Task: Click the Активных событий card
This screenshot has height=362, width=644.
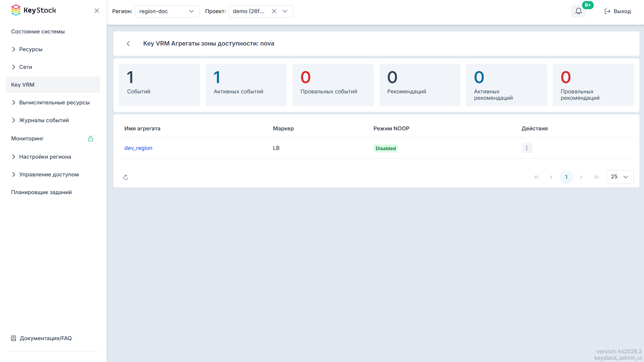Action: (x=246, y=85)
